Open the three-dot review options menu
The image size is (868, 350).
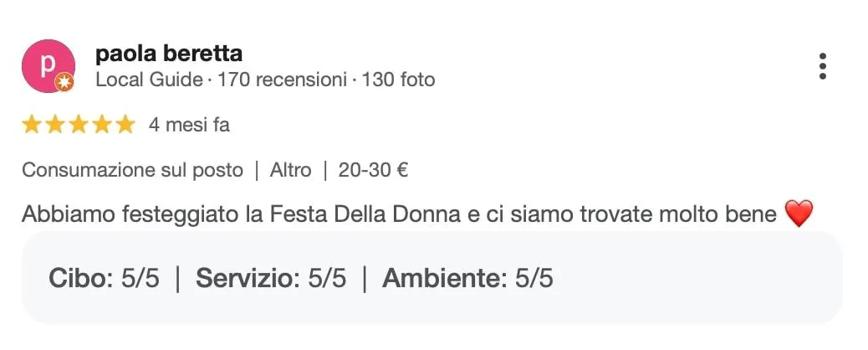tap(823, 66)
